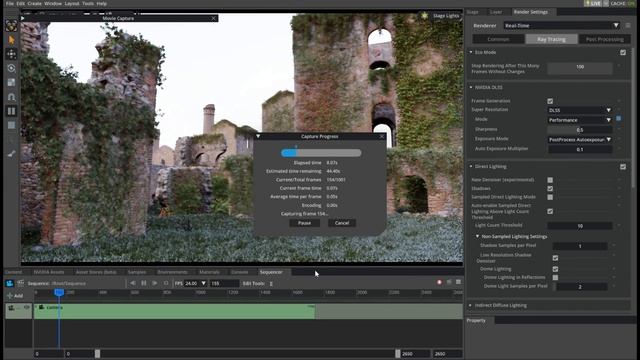Image resolution: width=640 pixels, height=360 pixels.
Task: Enable New Denoiser (experimental) checkbox
Action: click(x=550, y=180)
